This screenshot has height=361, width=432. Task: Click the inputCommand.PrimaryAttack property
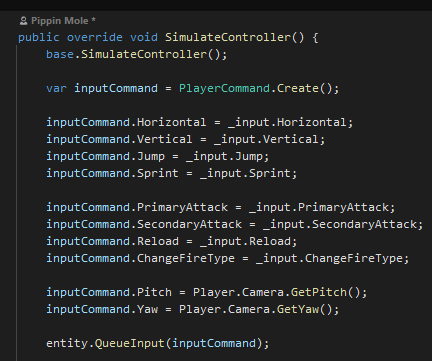point(137,207)
